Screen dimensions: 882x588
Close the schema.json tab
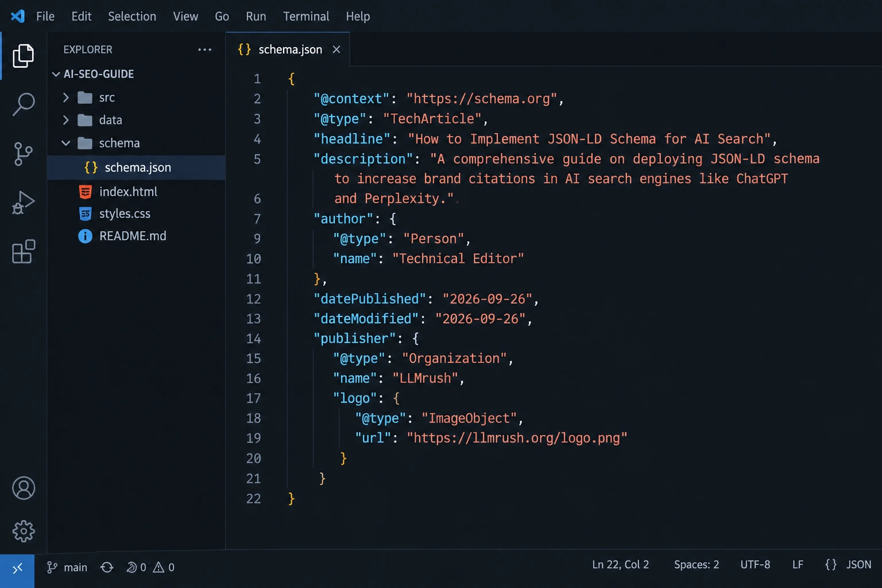pyautogui.click(x=336, y=49)
